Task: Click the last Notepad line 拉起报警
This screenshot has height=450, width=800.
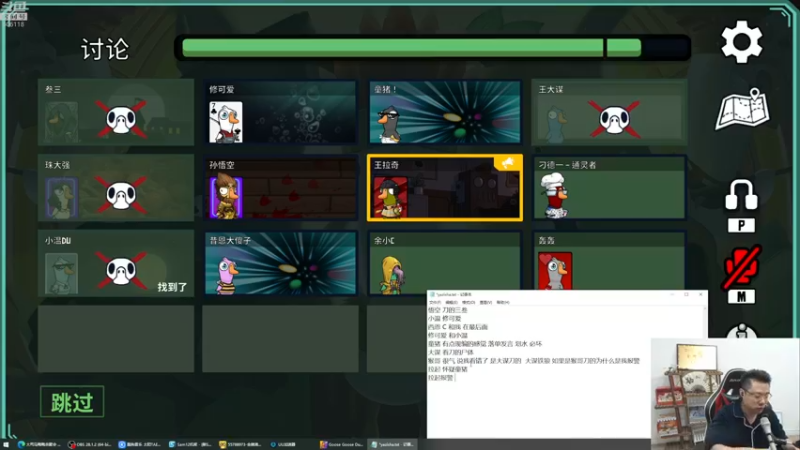Action: pyautogui.click(x=440, y=378)
